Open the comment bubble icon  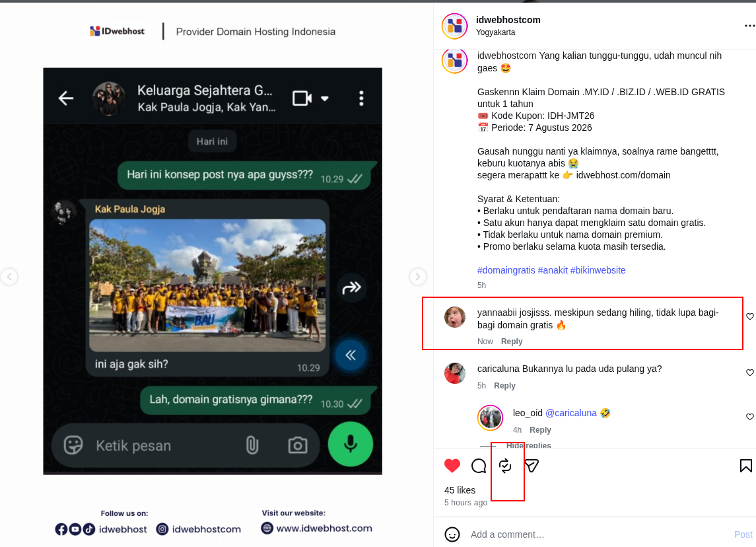click(478, 466)
